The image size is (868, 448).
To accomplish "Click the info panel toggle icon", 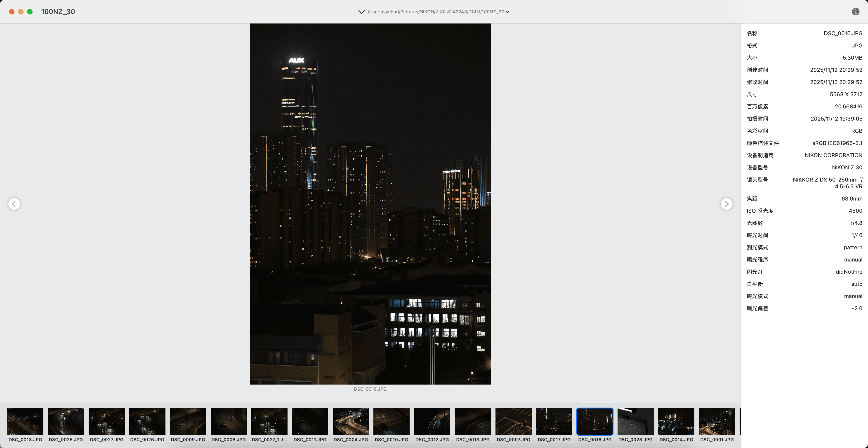I will (x=855, y=12).
